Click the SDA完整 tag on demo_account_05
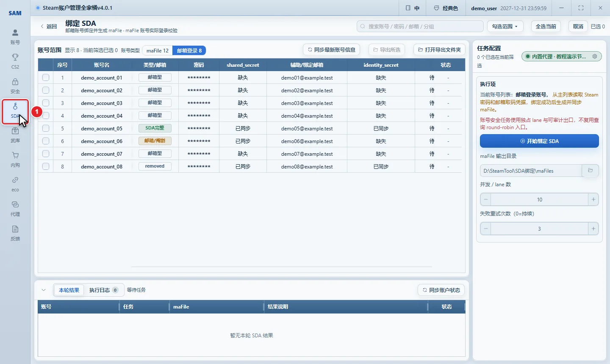 [x=155, y=128]
